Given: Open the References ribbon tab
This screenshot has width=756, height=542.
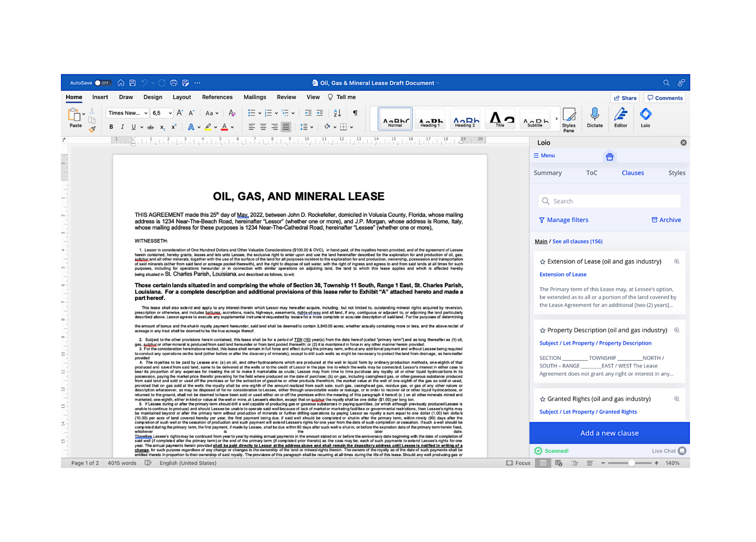Looking at the screenshot, I should [x=217, y=97].
